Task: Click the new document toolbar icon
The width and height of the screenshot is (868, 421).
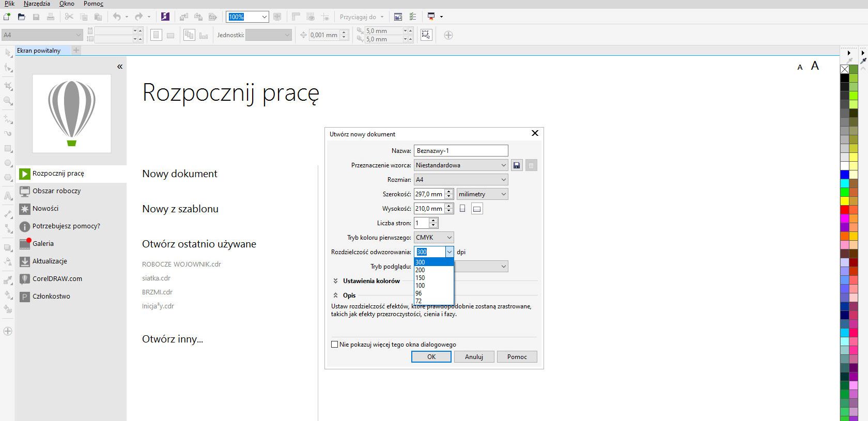Action: tap(7, 17)
